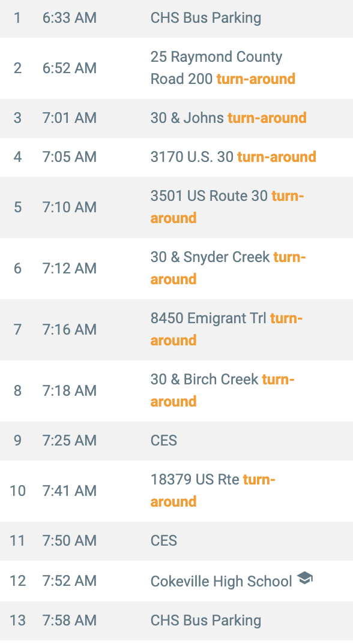Select the 6:33 AM CHS Bus Parking stop
The height and width of the screenshot is (644, 353).
click(x=176, y=18)
